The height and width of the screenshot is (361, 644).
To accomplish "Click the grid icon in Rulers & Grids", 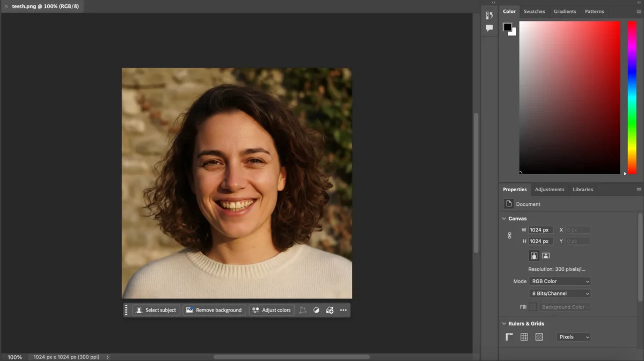I will pyautogui.click(x=524, y=337).
